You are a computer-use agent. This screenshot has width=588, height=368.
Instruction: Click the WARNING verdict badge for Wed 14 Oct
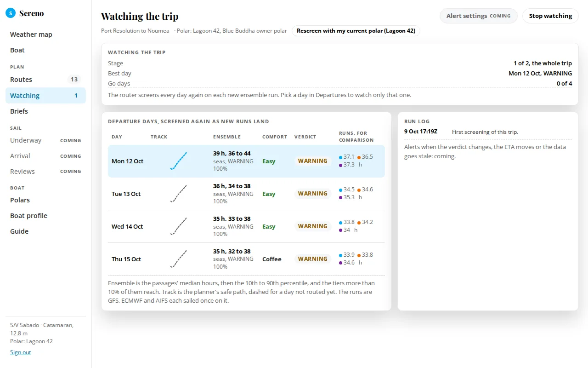pyautogui.click(x=313, y=226)
